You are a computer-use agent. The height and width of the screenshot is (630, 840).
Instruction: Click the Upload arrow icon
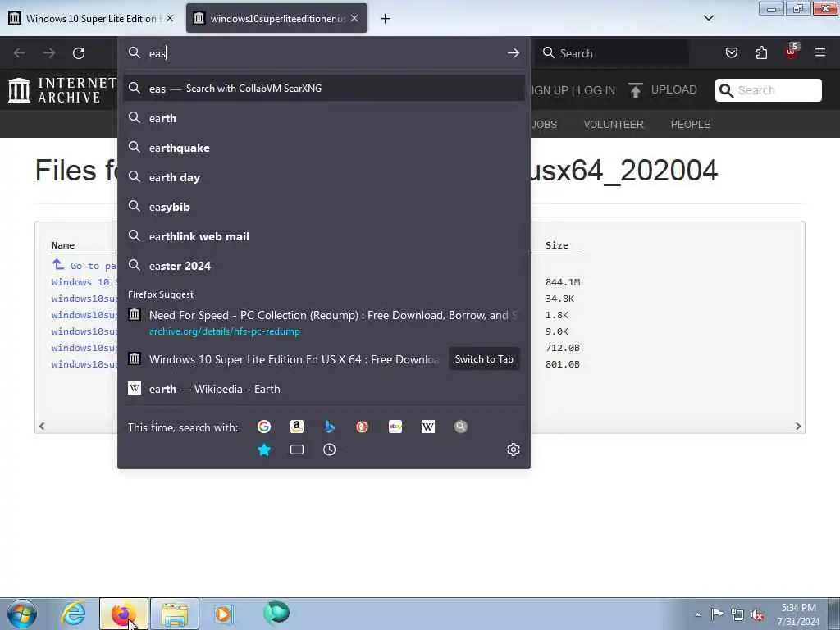click(636, 90)
